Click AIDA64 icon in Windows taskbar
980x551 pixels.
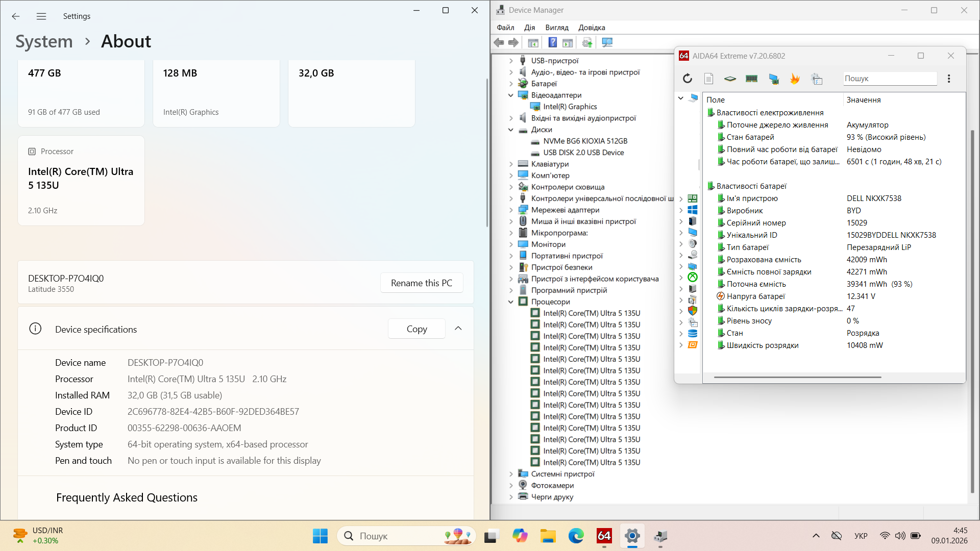pyautogui.click(x=604, y=536)
